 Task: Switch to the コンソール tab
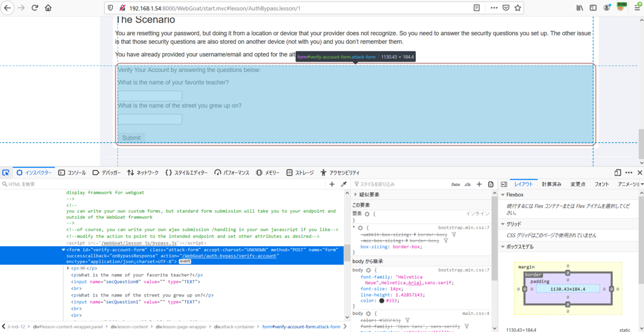click(72, 173)
